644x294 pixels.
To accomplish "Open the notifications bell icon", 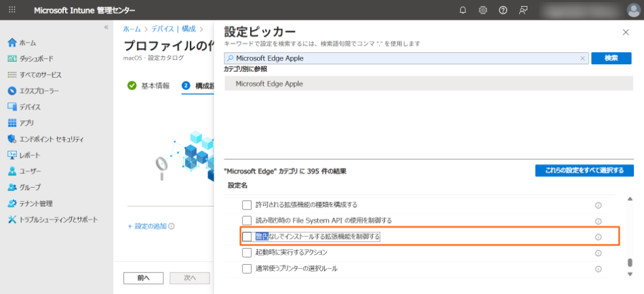I will [x=463, y=10].
